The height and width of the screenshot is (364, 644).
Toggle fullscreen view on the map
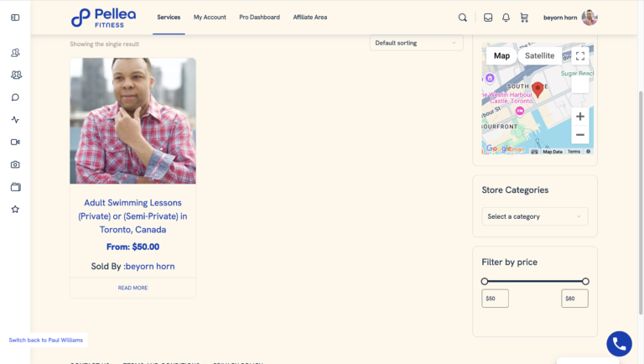[580, 56]
